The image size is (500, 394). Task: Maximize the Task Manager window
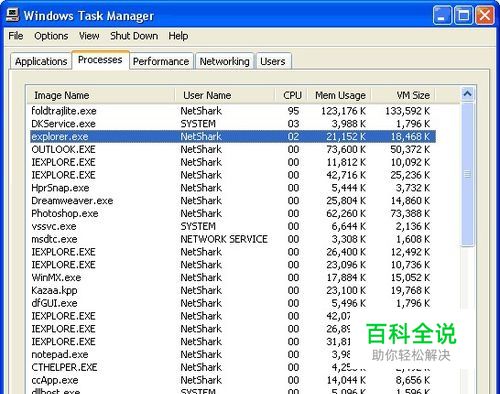463,15
